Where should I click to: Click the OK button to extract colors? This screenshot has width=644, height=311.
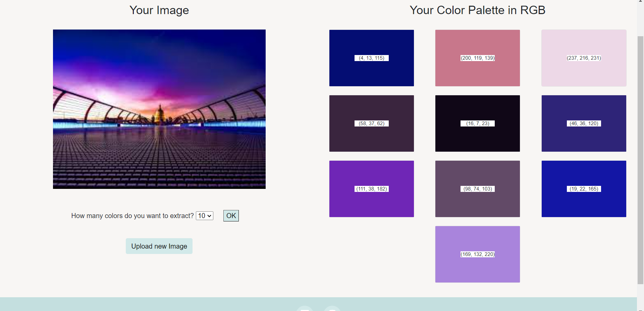click(x=231, y=216)
